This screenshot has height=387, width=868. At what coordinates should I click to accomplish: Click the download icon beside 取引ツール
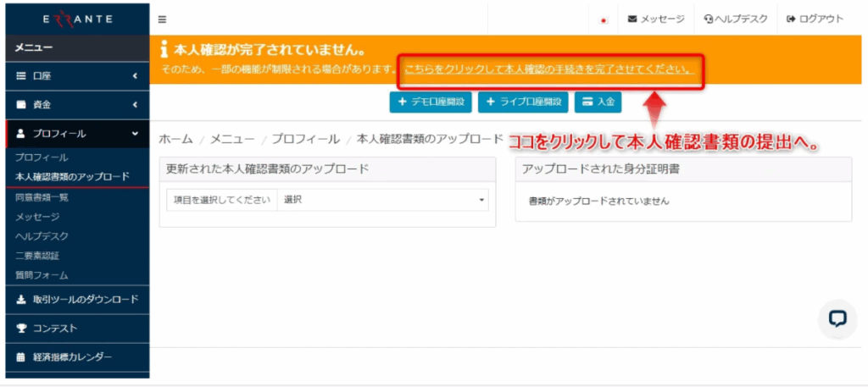[x=21, y=300]
